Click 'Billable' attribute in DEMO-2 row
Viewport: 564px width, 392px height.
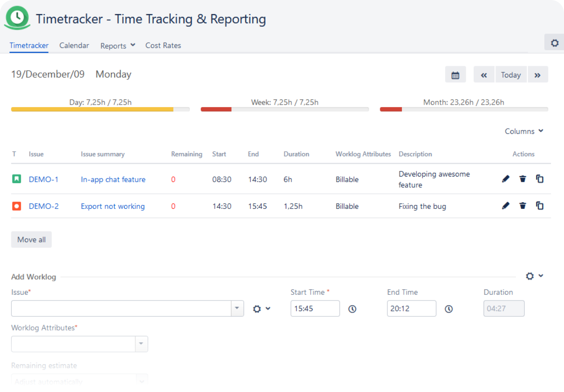[x=347, y=206]
